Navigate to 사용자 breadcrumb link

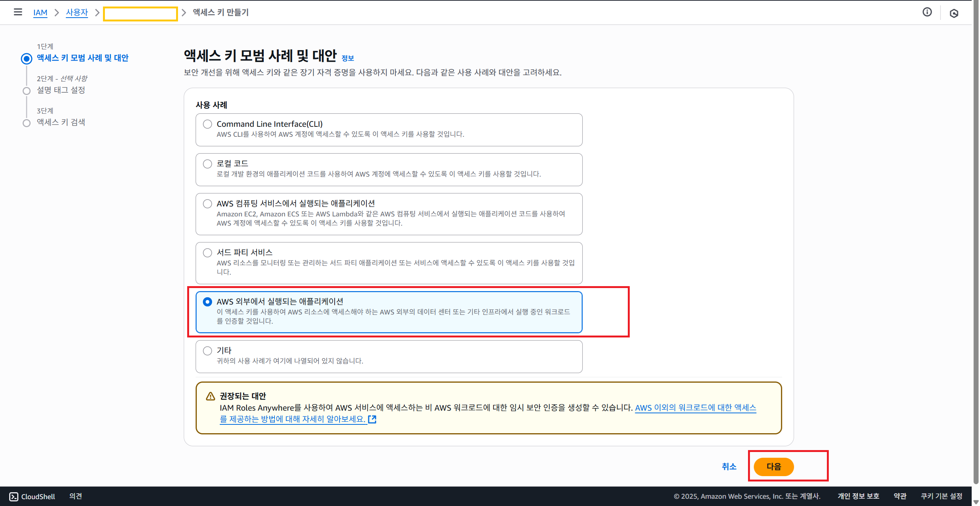click(77, 13)
